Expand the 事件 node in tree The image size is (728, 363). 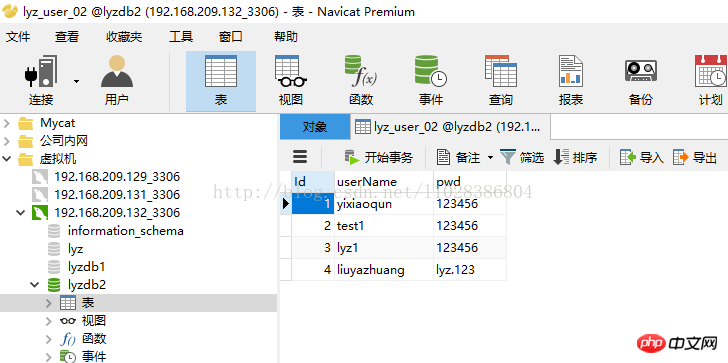click(49, 357)
